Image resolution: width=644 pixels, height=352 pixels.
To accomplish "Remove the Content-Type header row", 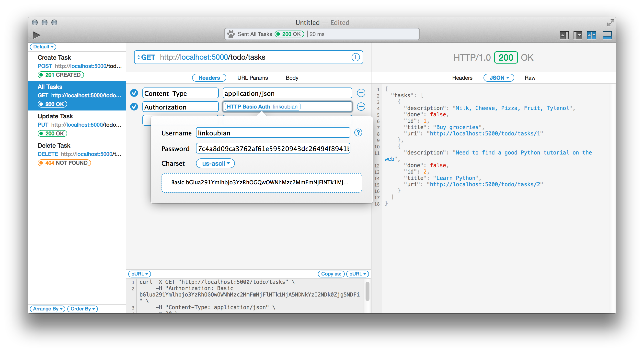I will [x=361, y=93].
